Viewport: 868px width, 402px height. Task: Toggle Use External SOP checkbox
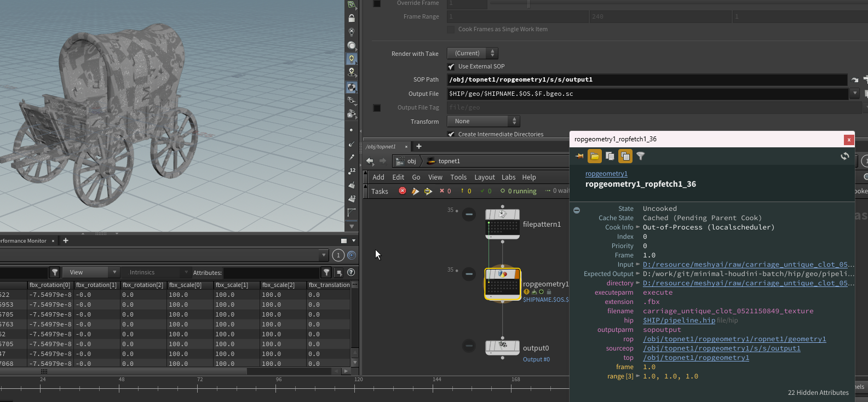coord(451,67)
